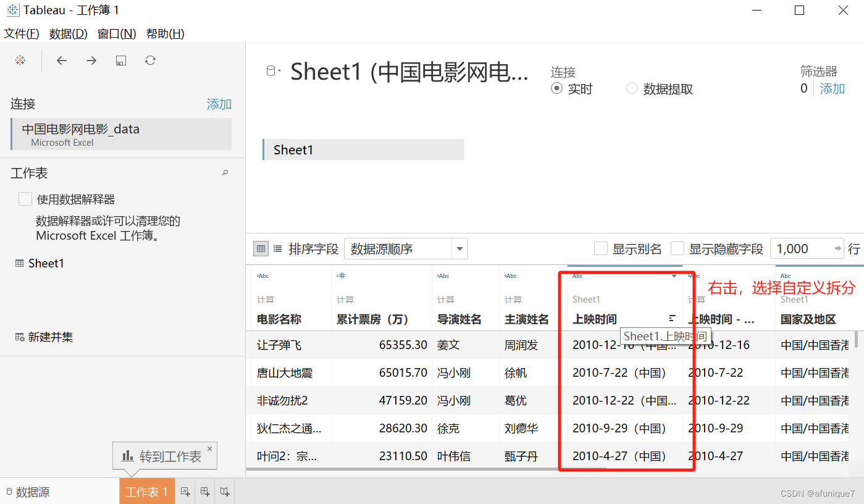Click the data source title Sheet1 (中国电影网电…
This screenshot has width=864, height=504.
click(x=409, y=72)
